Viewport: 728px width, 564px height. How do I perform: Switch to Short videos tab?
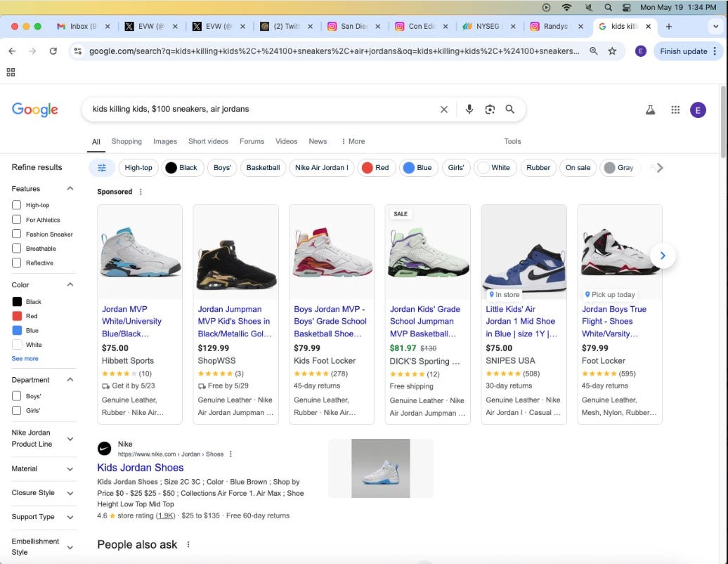(208, 141)
